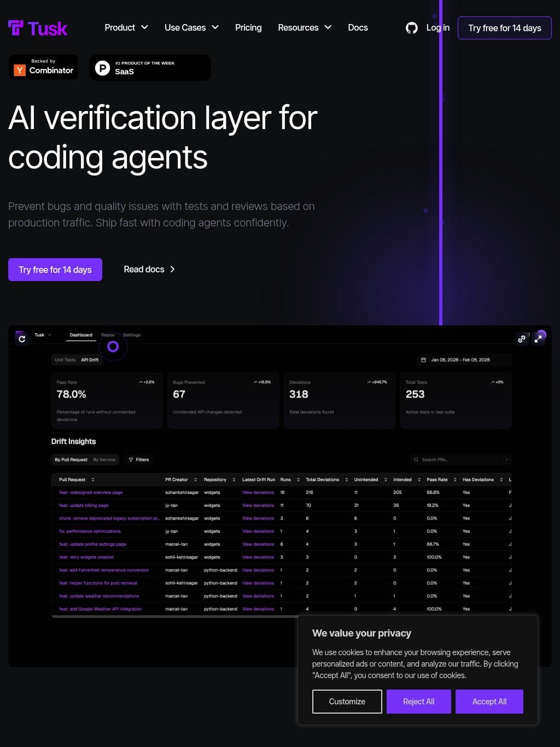Open the GitHub icon link in header
560x747 pixels.
[412, 28]
